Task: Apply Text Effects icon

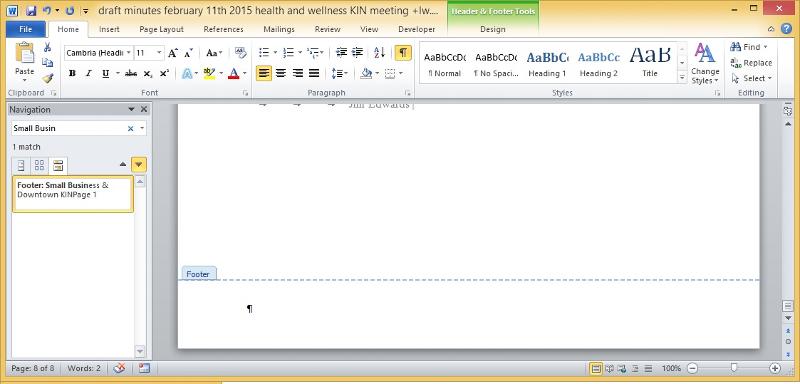Action: (187, 73)
